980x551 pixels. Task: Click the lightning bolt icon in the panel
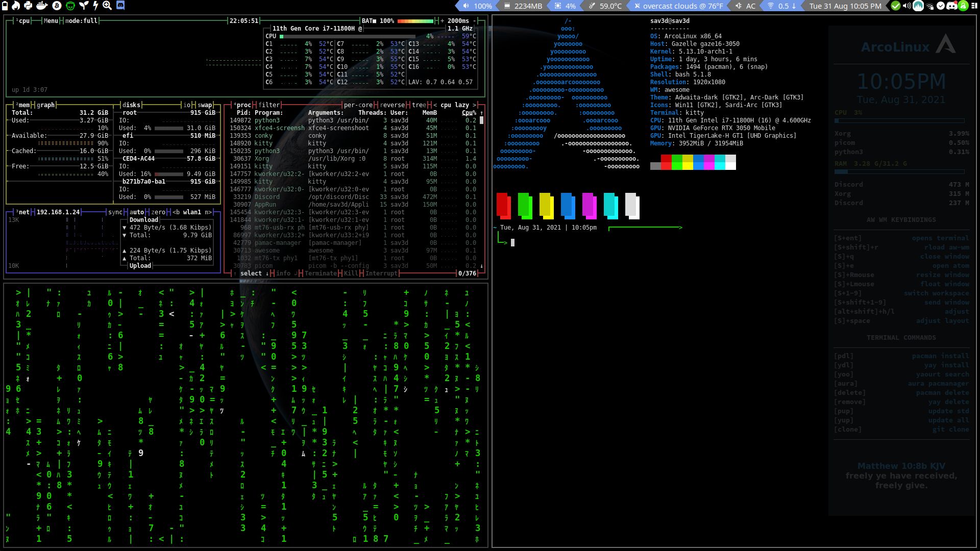[x=95, y=6]
